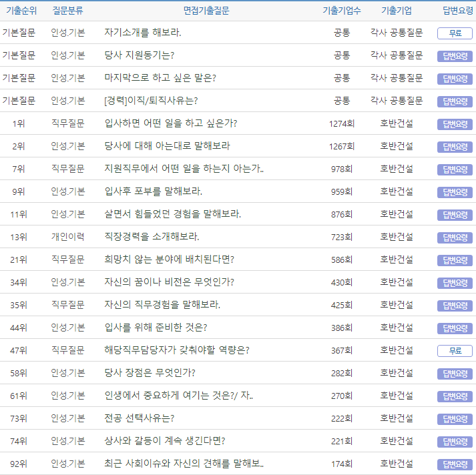
Task: Click the 무료 button for 자기소개를 해보라
Action: [x=455, y=33]
